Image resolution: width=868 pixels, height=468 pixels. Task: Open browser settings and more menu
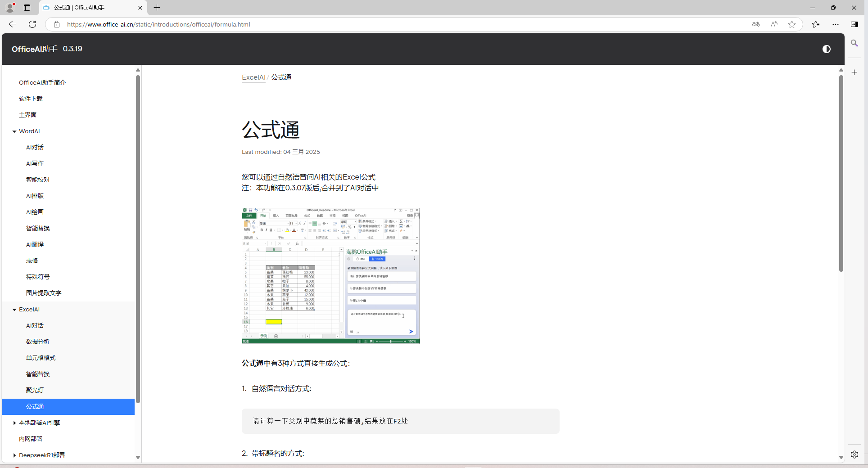[x=836, y=24]
